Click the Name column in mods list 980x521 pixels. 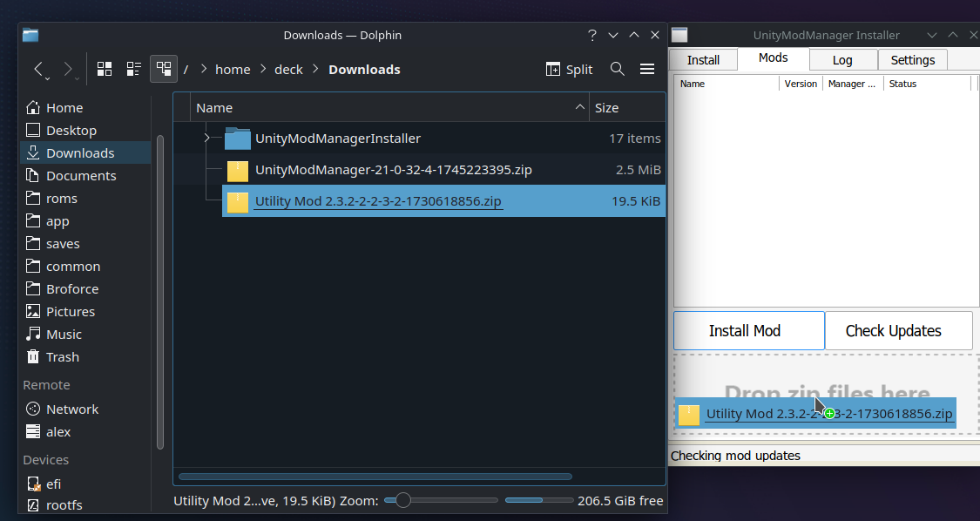click(x=727, y=84)
